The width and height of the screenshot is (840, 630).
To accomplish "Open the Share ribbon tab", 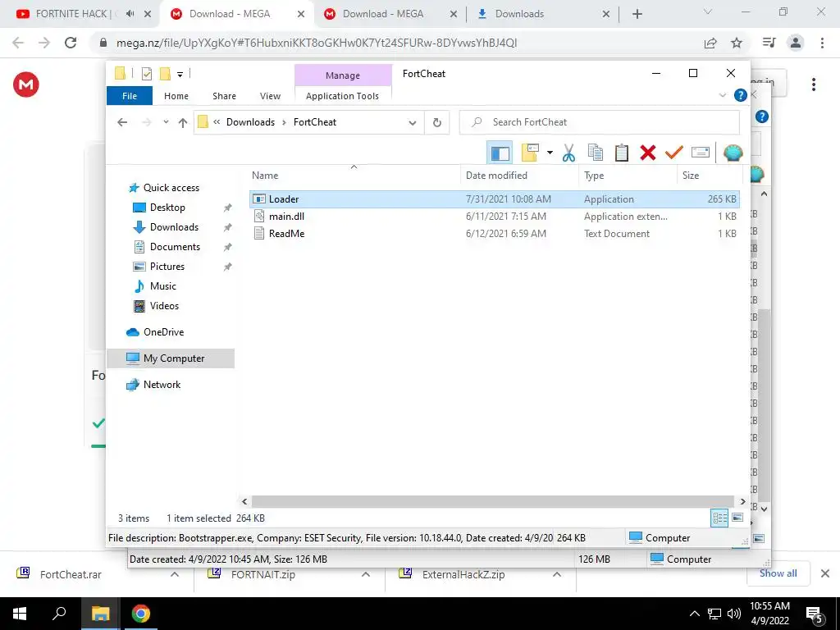I will click(224, 96).
